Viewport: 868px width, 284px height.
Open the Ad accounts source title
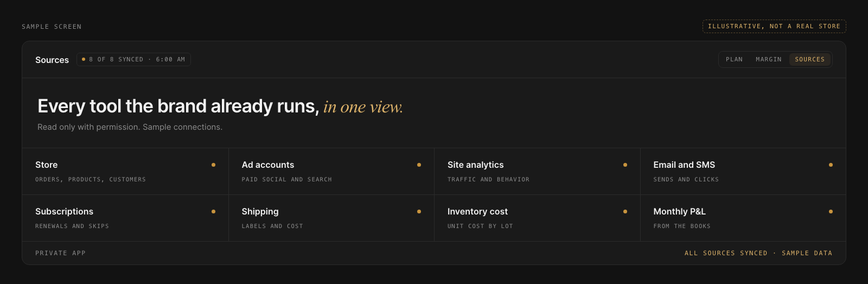pos(268,165)
